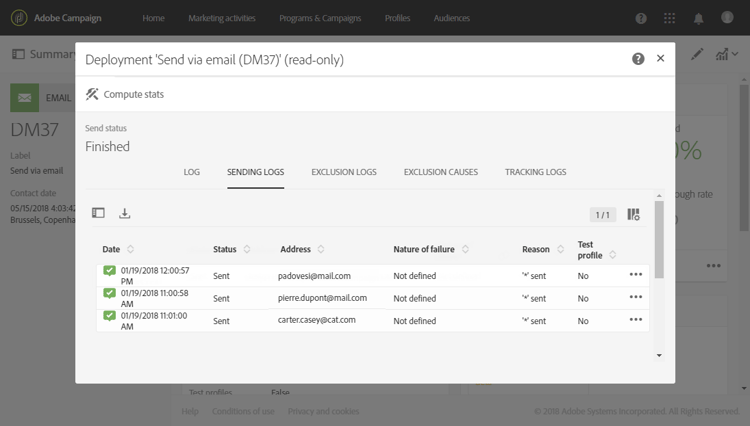750x426 pixels.
Task: Click the dialog scrollbar up arrow
Action: coord(659,196)
